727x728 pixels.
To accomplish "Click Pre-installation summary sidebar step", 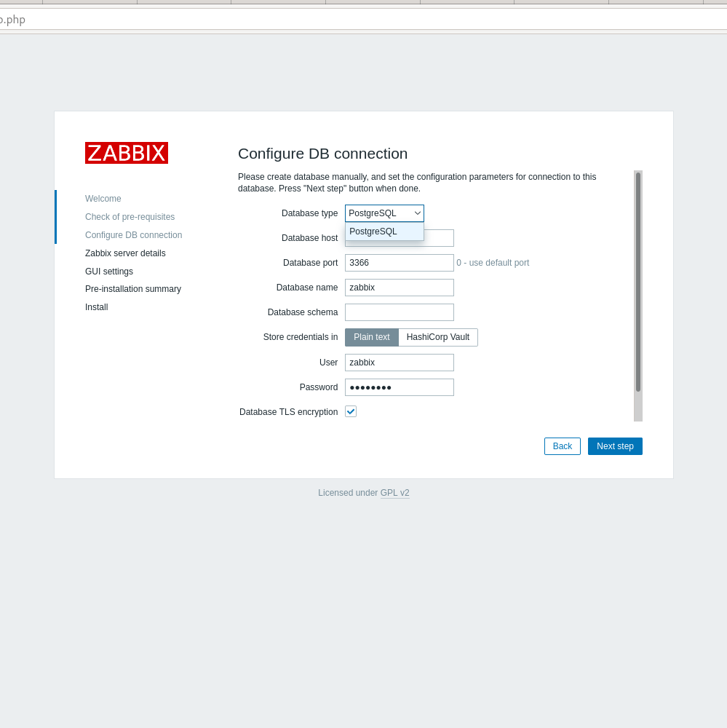I will (x=133, y=289).
